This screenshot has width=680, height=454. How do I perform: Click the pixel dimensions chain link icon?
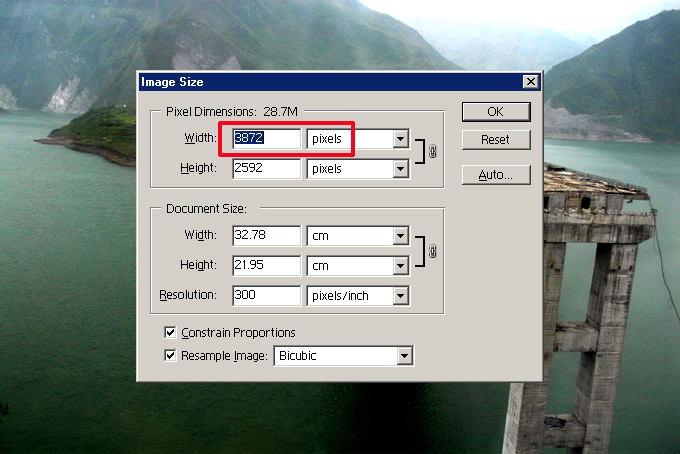click(432, 154)
